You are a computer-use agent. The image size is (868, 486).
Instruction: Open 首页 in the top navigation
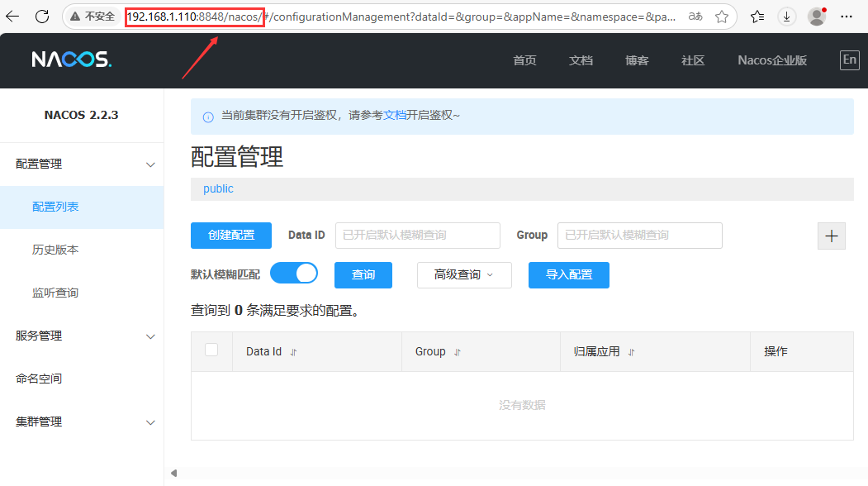(524, 60)
